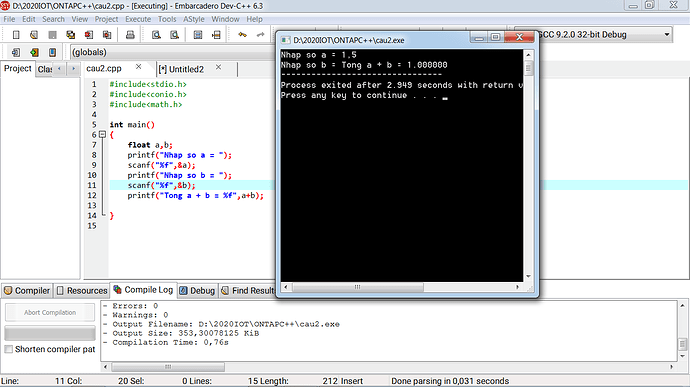The image size is (690, 387).
Task: Open the View menu
Action: coord(80,19)
